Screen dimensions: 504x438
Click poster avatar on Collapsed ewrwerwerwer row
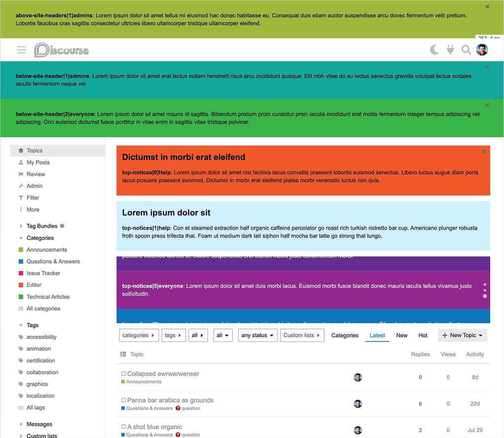pos(358,377)
